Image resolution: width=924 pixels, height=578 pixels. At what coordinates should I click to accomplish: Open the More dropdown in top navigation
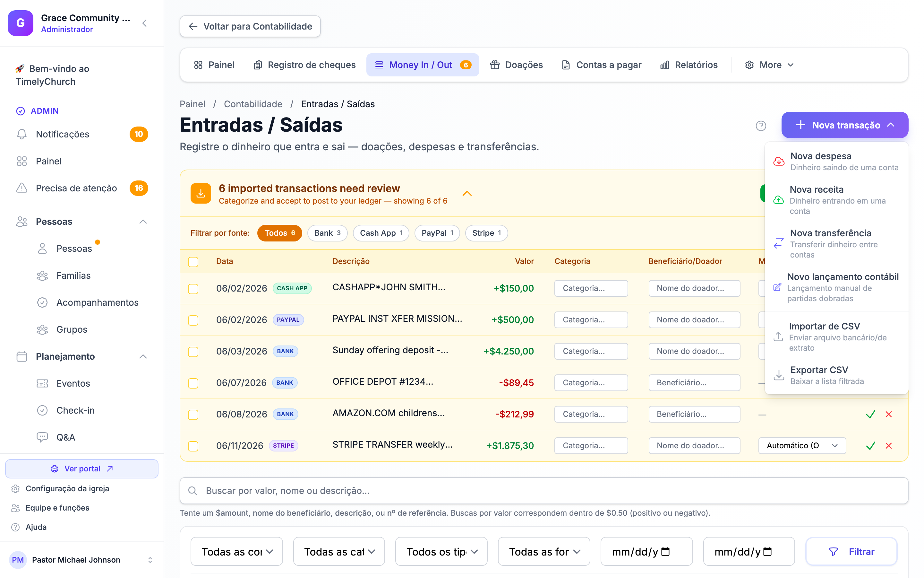[770, 65]
